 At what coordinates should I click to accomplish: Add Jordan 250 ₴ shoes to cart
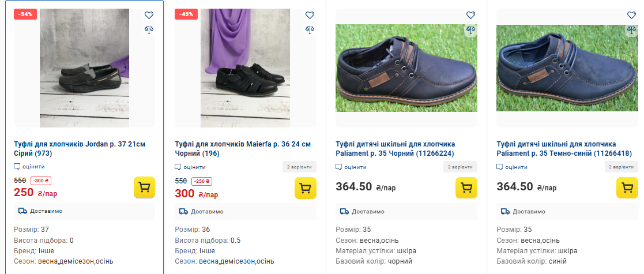point(145,188)
